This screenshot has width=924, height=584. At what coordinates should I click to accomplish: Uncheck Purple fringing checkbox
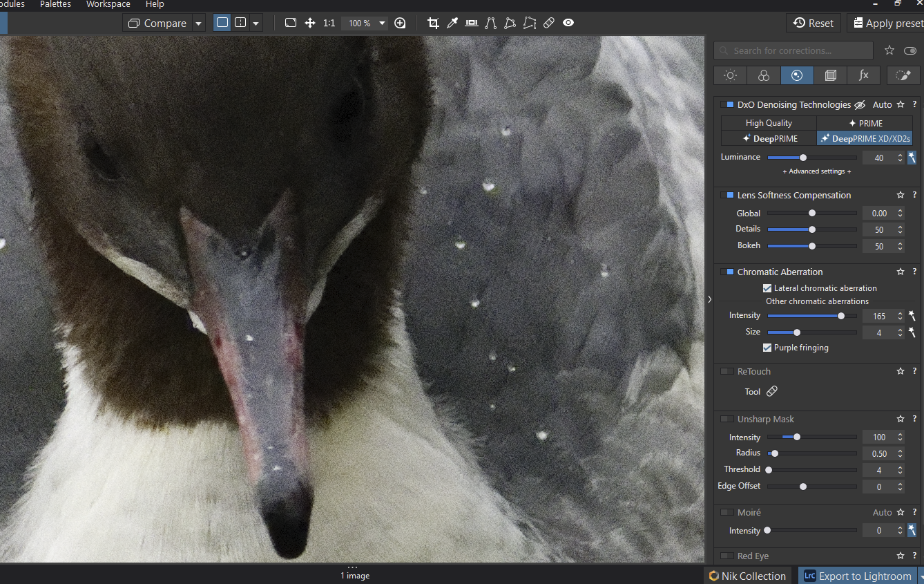click(x=767, y=348)
